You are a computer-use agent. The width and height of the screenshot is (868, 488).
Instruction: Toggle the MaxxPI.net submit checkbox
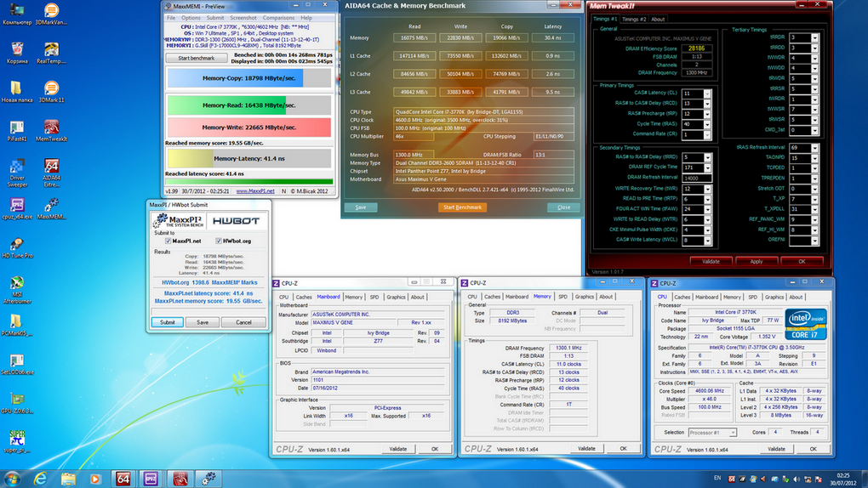(168, 241)
